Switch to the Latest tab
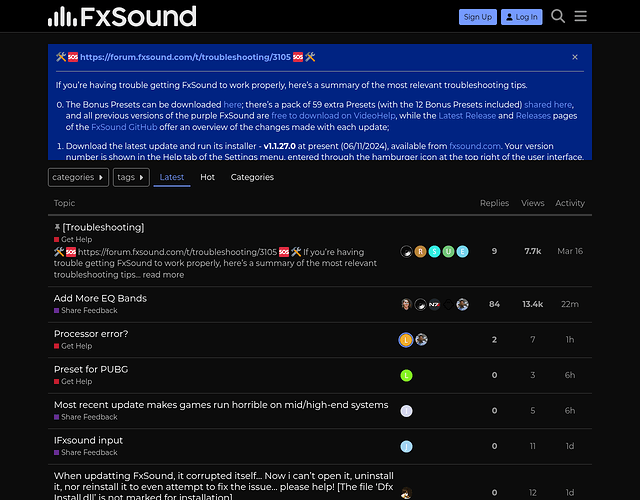 click(172, 177)
